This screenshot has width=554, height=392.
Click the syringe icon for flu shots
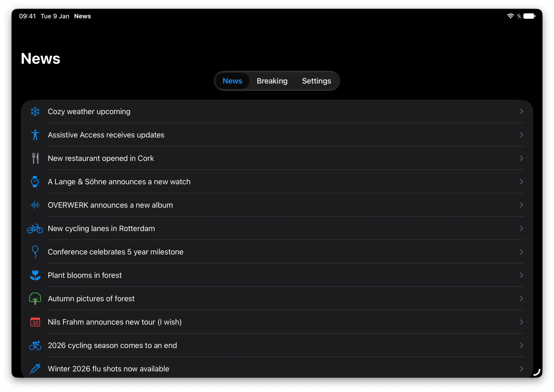(x=35, y=369)
